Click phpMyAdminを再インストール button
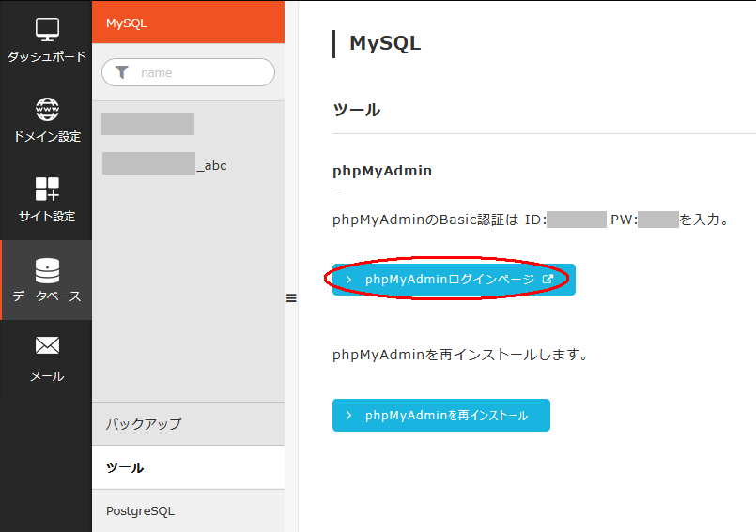 pos(441,416)
